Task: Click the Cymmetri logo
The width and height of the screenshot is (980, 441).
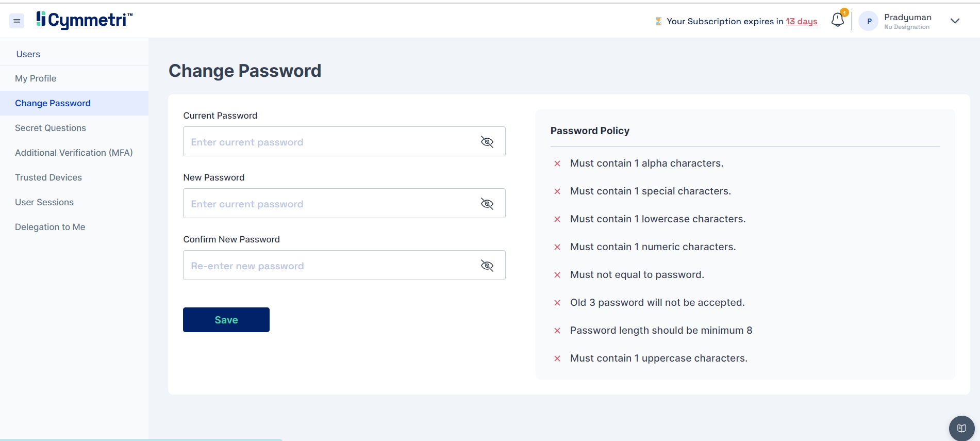Action: [85, 20]
